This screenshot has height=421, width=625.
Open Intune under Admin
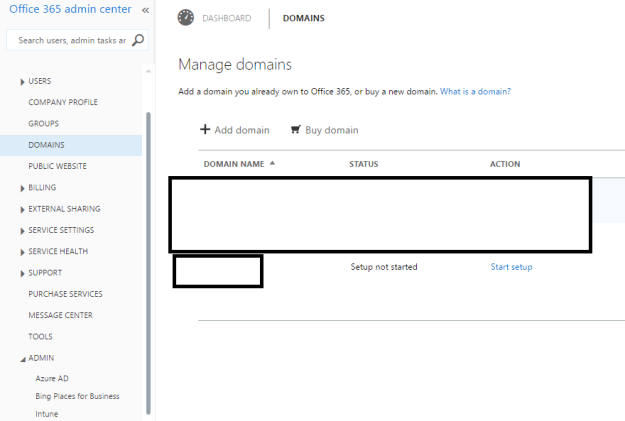(47, 414)
